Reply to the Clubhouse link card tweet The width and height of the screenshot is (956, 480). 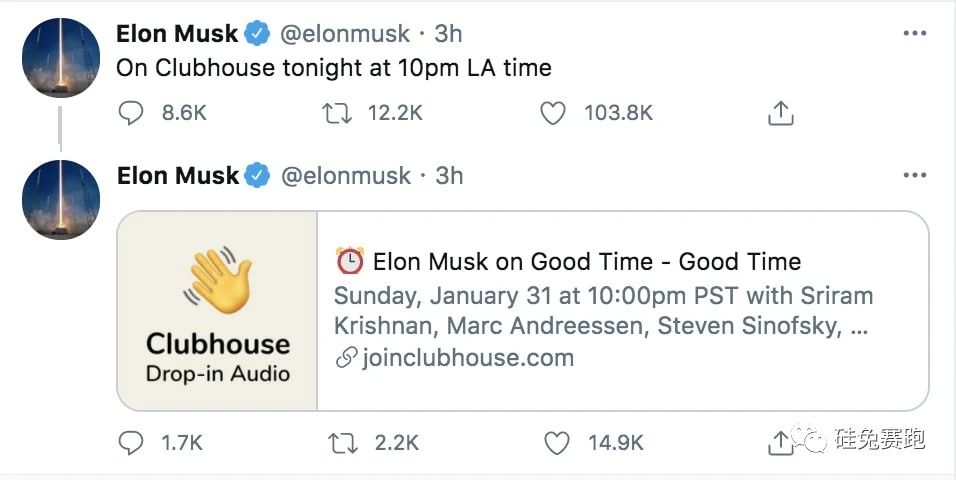tap(131, 440)
